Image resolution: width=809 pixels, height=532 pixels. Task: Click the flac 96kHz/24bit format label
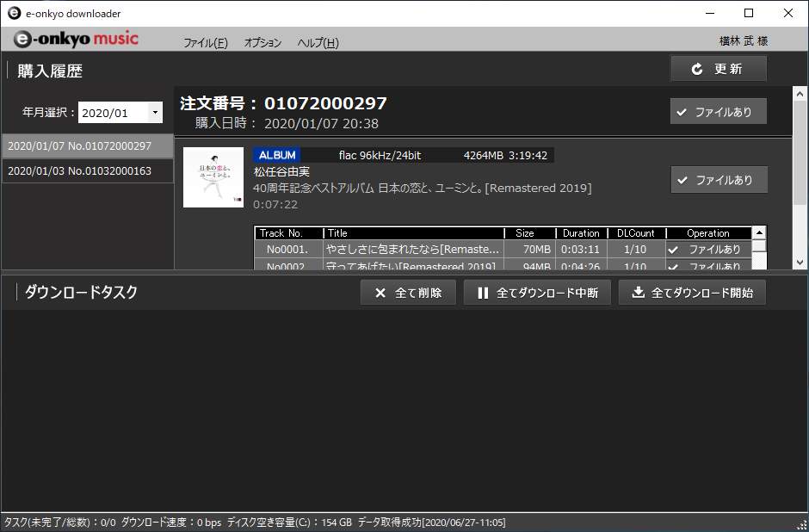pos(380,155)
